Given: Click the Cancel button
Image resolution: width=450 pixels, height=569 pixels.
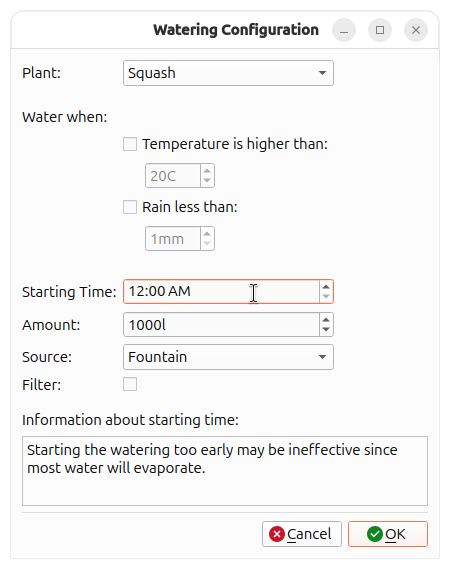Looking at the screenshot, I should click(302, 534).
